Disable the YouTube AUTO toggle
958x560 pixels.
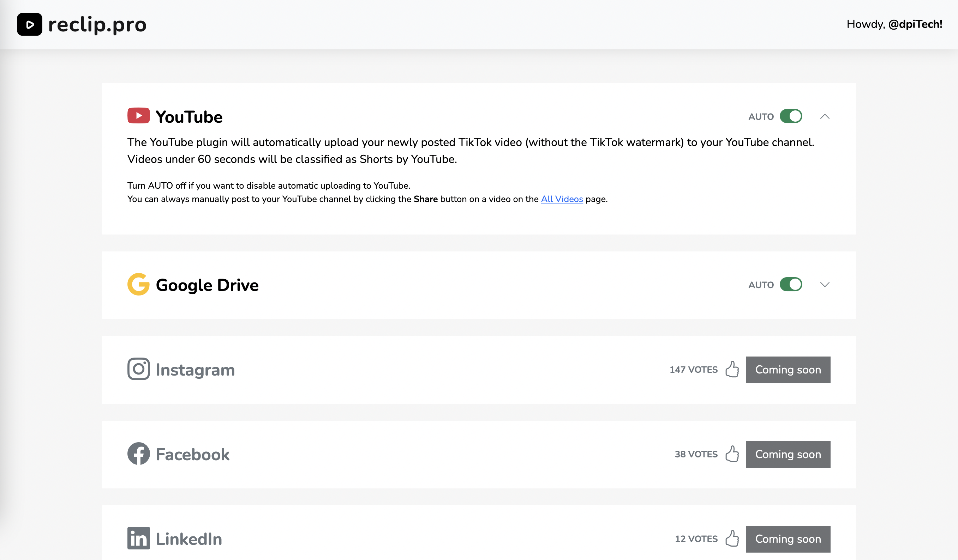791,116
